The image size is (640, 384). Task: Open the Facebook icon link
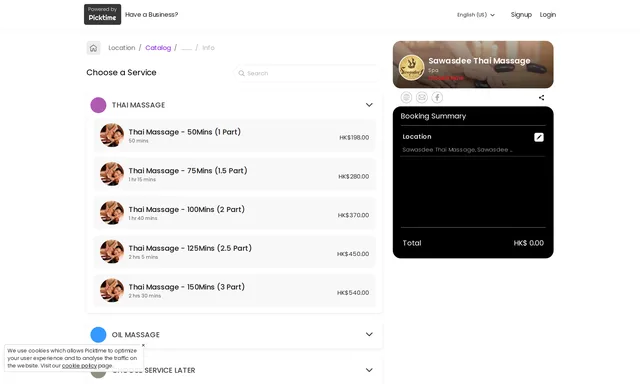437,97
